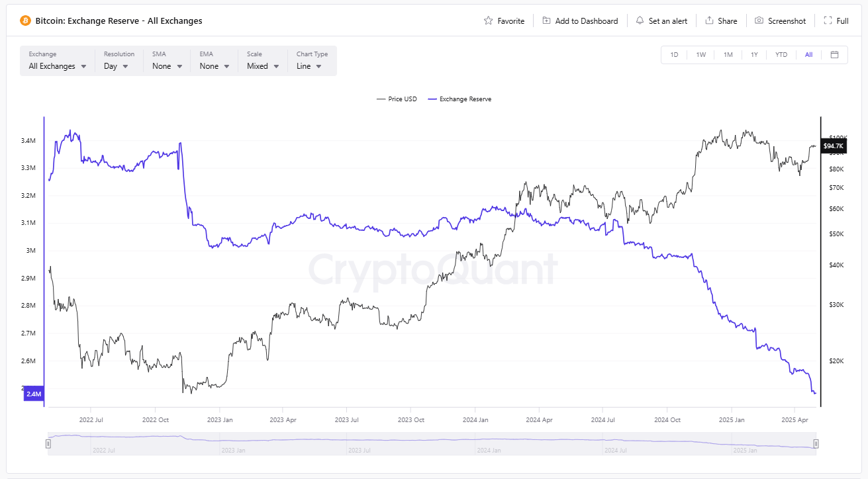
Task: Mark this chart as Favorite
Action: click(505, 21)
